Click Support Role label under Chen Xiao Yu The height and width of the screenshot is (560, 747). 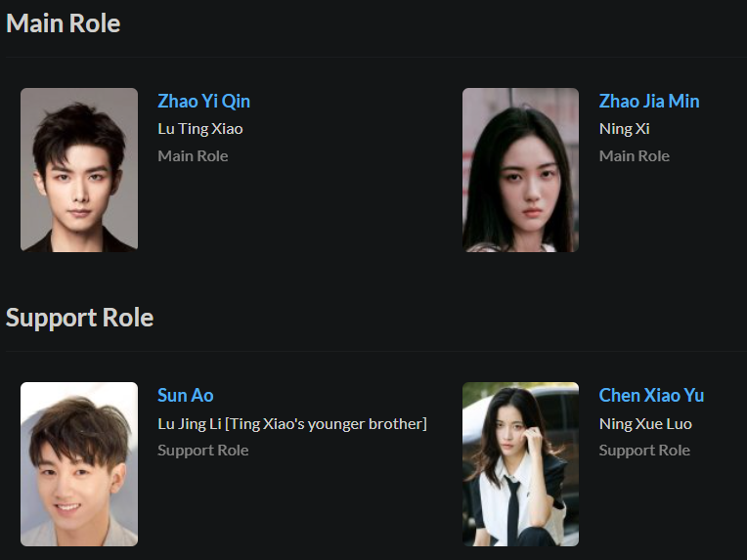(x=644, y=451)
